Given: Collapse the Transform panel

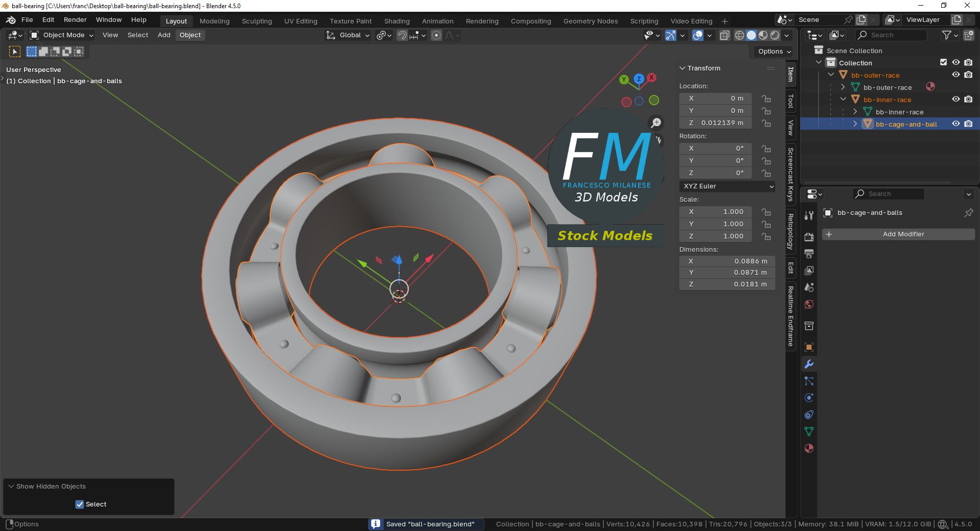Looking at the screenshot, I should [682, 68].
